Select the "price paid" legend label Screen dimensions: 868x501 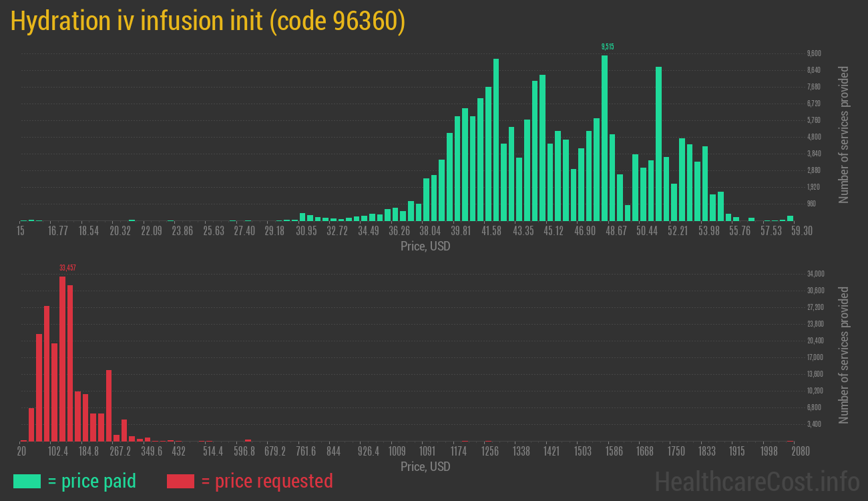click(x=92, y=481)
